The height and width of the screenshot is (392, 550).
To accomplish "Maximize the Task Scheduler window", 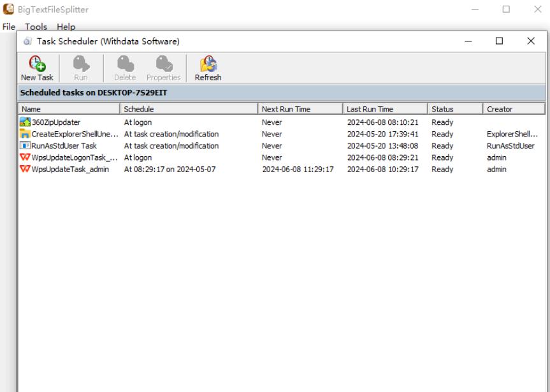I will (x=499, y=41).
